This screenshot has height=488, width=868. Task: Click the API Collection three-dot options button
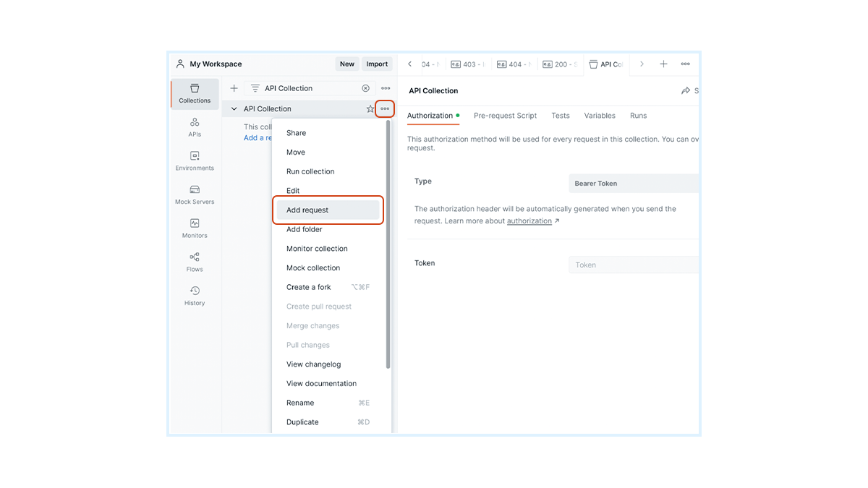(x=385, y=109)
